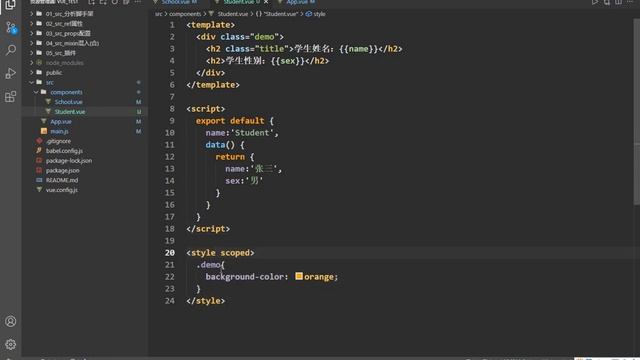Click the Vue icon beside vue.config.js
This screenshot has height=360, width=640.
click(x=39, y=190)
